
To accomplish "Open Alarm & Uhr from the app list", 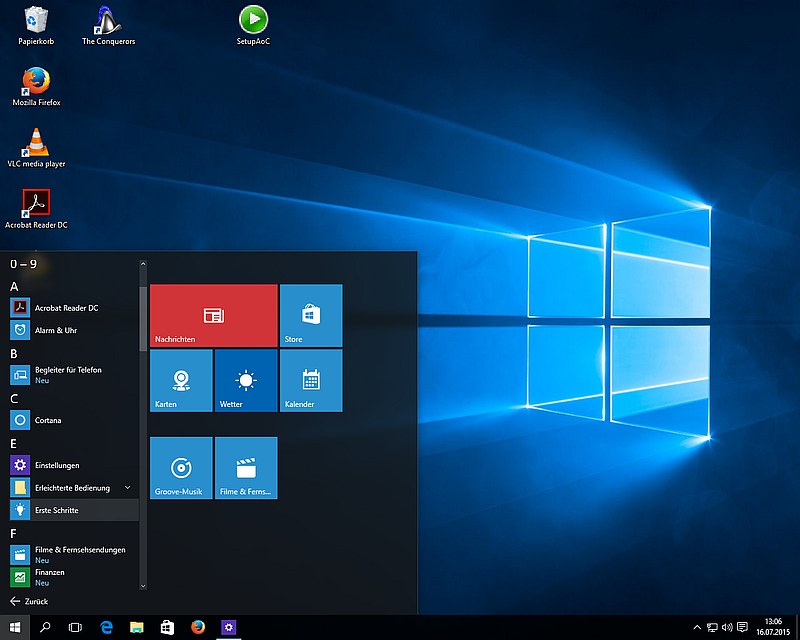I will (74, 330).
